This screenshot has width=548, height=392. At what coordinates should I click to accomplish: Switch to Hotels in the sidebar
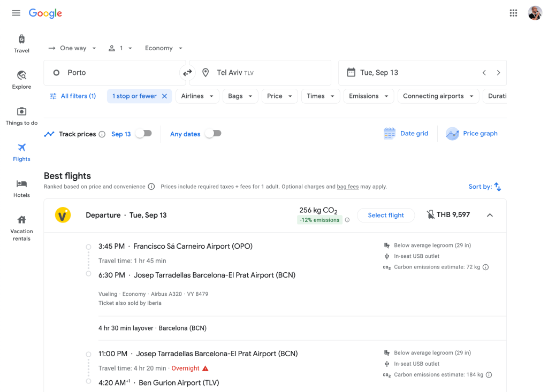(x=21, y=188)
